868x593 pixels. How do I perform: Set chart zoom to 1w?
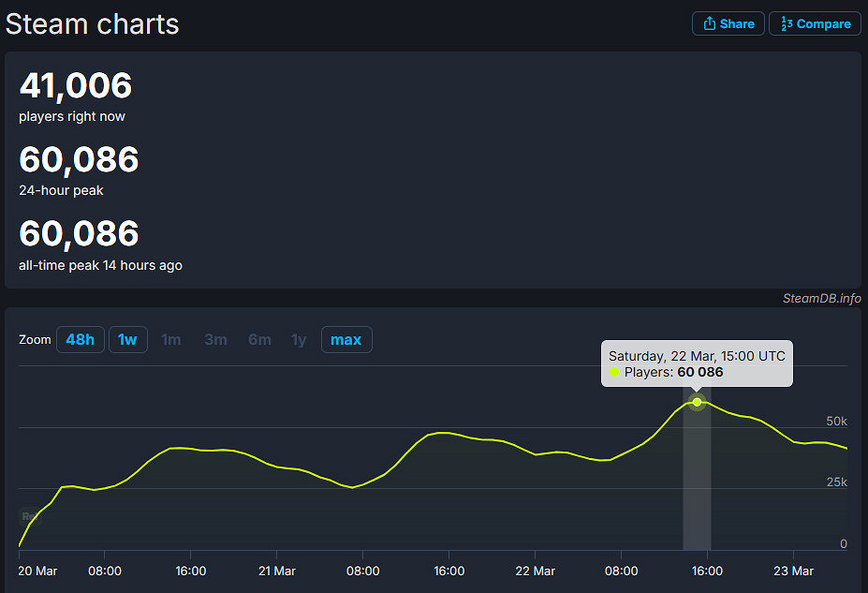coord(127,339)
